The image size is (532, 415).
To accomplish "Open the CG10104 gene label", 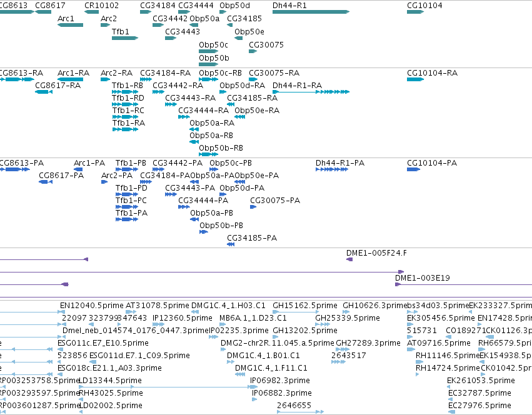I will 424,6.
